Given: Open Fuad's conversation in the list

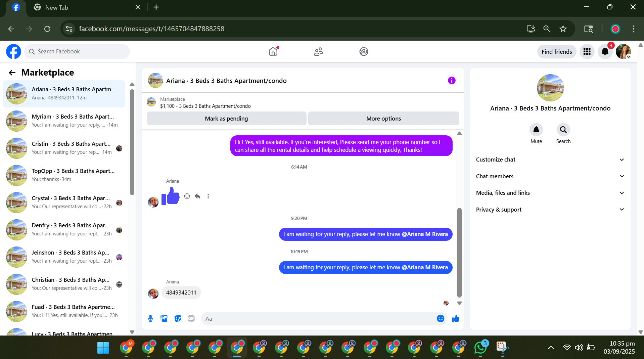Looking at the screenshot, I should click(x=64, y=311).
